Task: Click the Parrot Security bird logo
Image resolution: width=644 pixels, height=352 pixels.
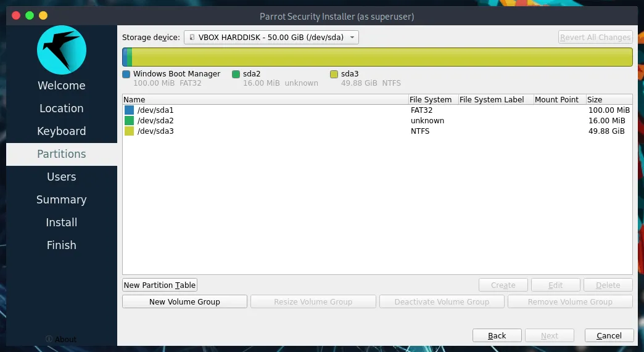Action: coord(62,50)
